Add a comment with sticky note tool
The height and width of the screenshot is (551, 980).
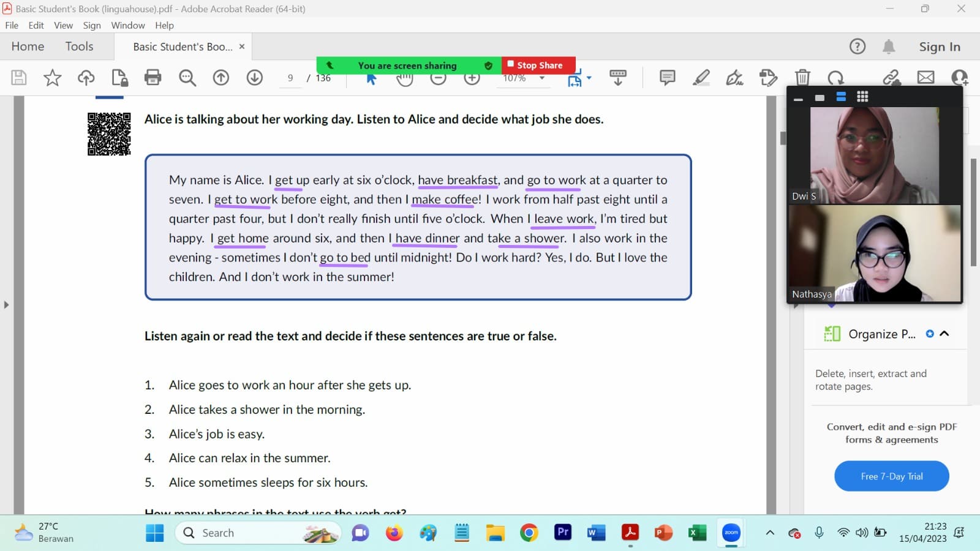(x=667, y=78)
